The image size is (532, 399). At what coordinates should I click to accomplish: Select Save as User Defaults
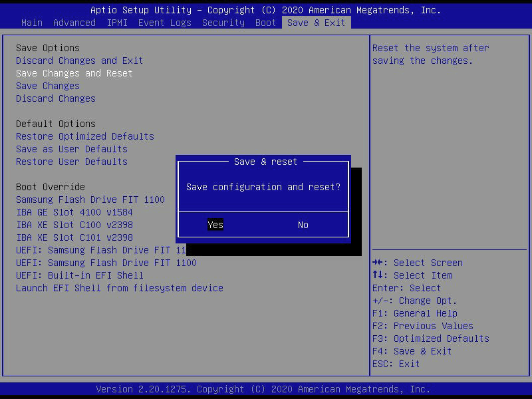[x=72, y=149]
